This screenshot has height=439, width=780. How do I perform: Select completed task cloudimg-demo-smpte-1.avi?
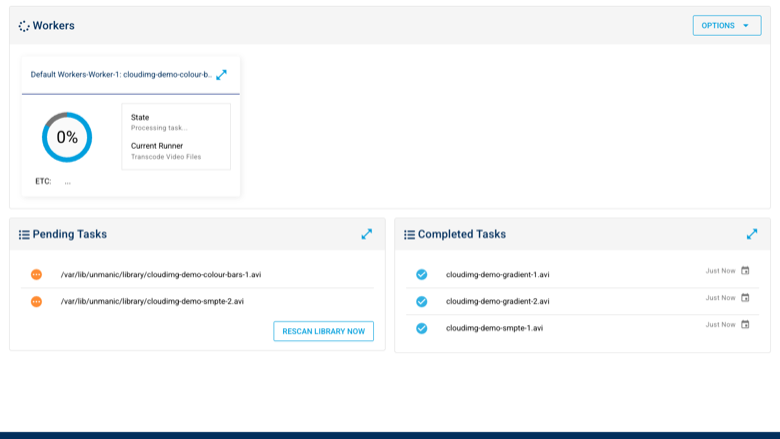pos(494,328)
